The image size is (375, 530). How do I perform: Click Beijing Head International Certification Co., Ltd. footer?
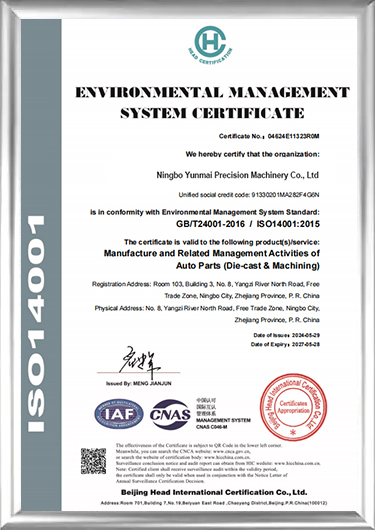214,492
